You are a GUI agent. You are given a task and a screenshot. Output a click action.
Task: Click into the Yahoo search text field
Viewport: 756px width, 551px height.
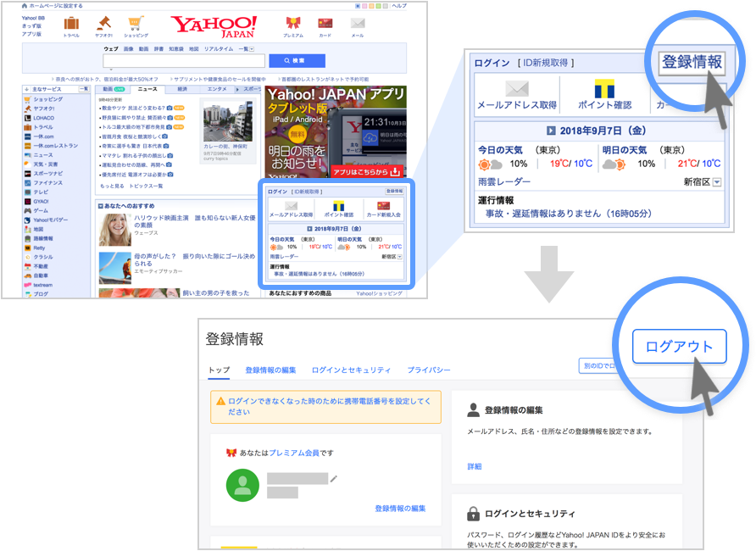(x=184, y=61)
